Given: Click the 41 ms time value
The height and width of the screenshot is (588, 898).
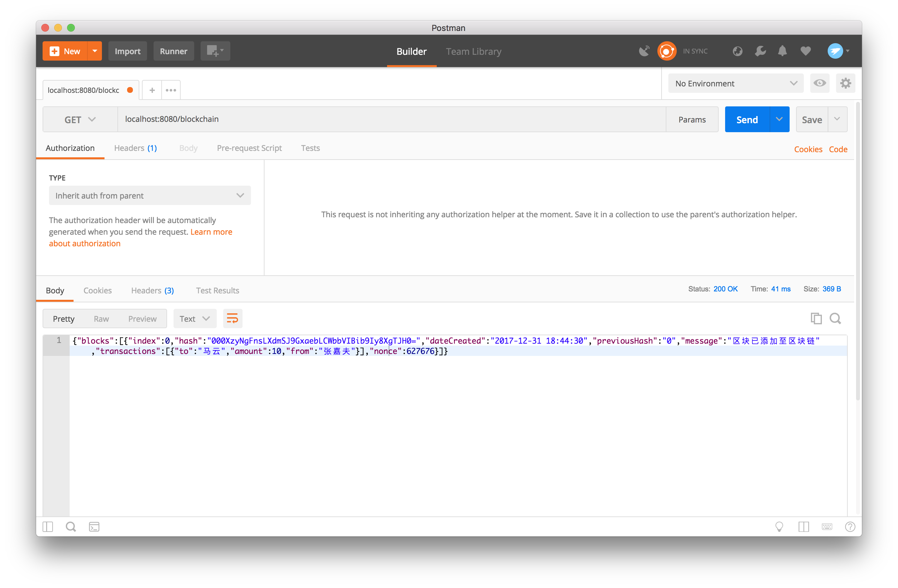Looking at the screenshot, I should (x=781, y=289).
